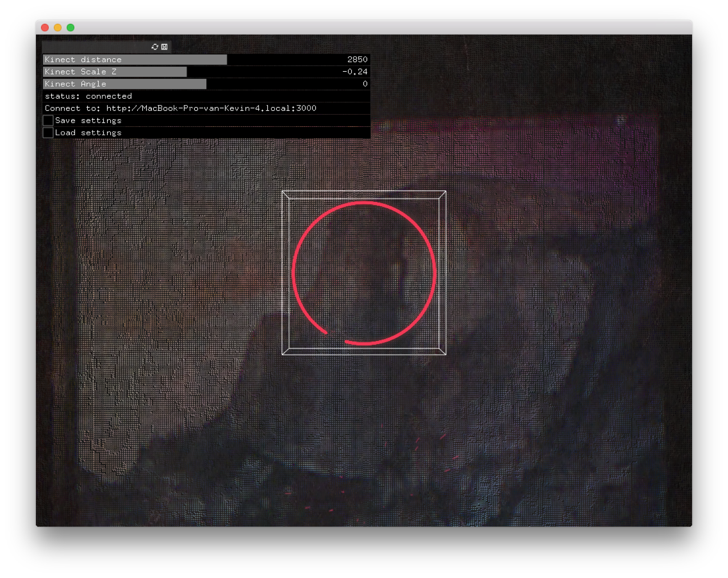Click the Load settings label text

tap(88, 133)
